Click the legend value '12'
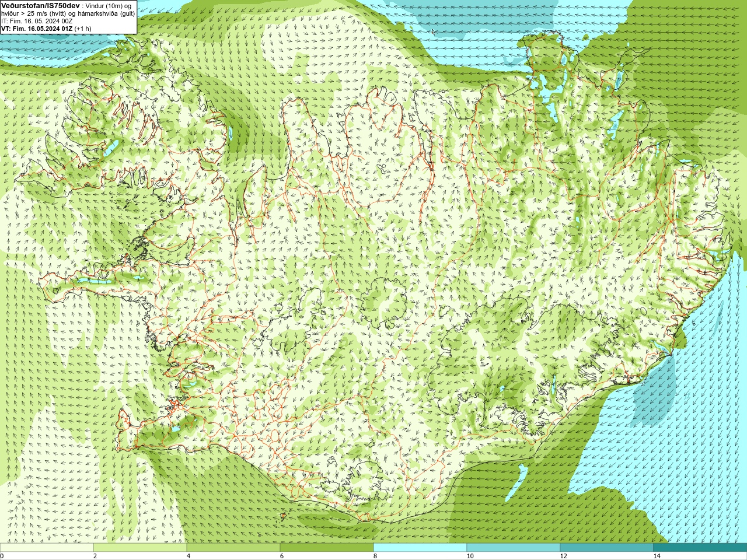747x560 pixels. click(x=563, y=556)
